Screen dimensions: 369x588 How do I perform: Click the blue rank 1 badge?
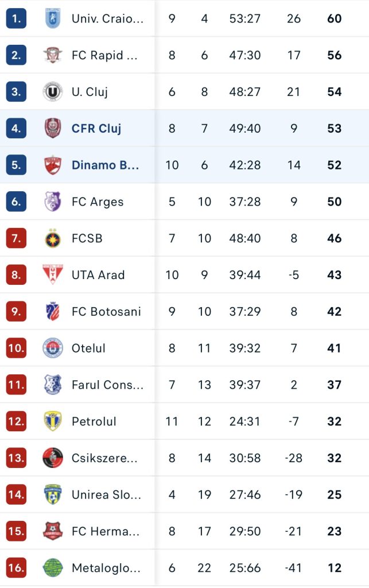[x=16, y=18]
